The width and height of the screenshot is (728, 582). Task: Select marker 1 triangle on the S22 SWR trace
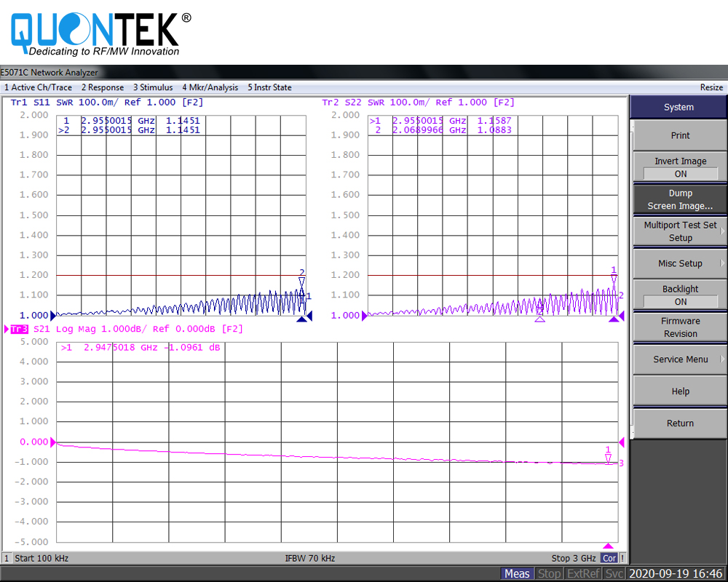tap(614, 279)
